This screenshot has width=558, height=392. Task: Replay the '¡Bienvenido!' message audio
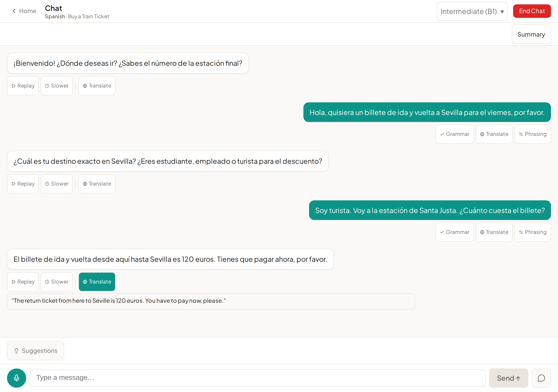pyautogui.click(x=23, y=86)
